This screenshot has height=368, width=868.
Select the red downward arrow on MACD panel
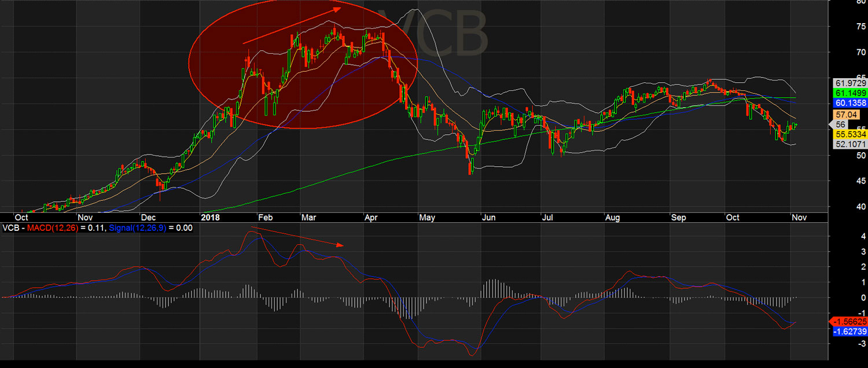tap(298, 237)
